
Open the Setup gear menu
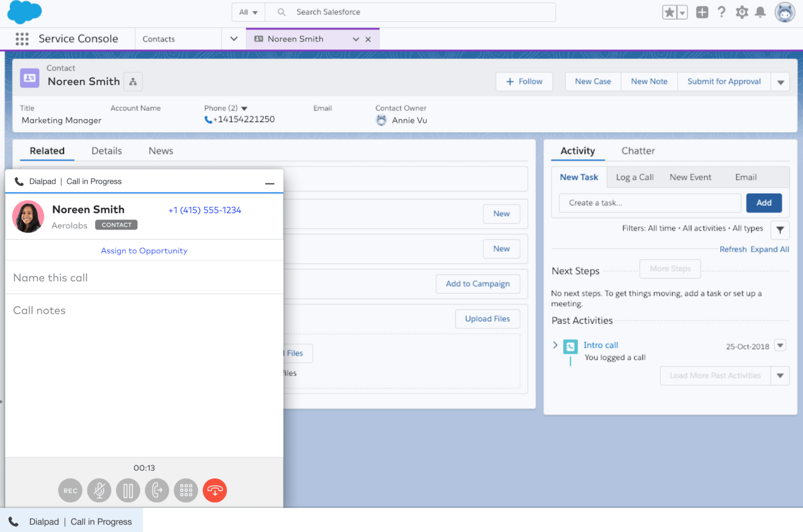742,12
